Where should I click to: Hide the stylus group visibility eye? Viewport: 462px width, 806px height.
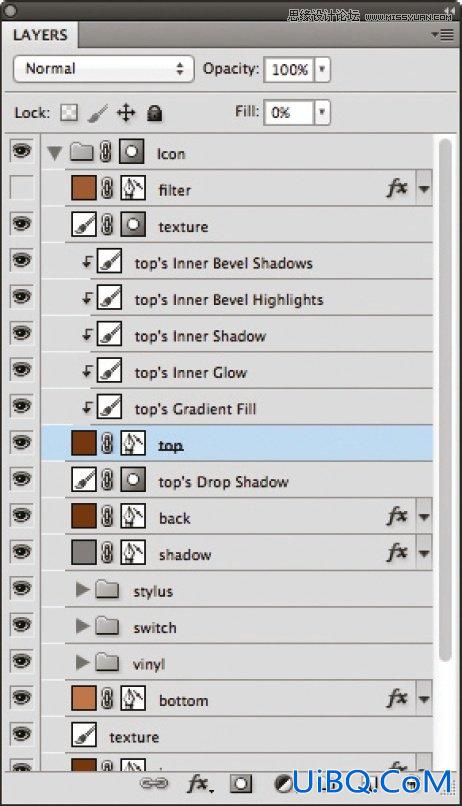[x=21, y=588]
